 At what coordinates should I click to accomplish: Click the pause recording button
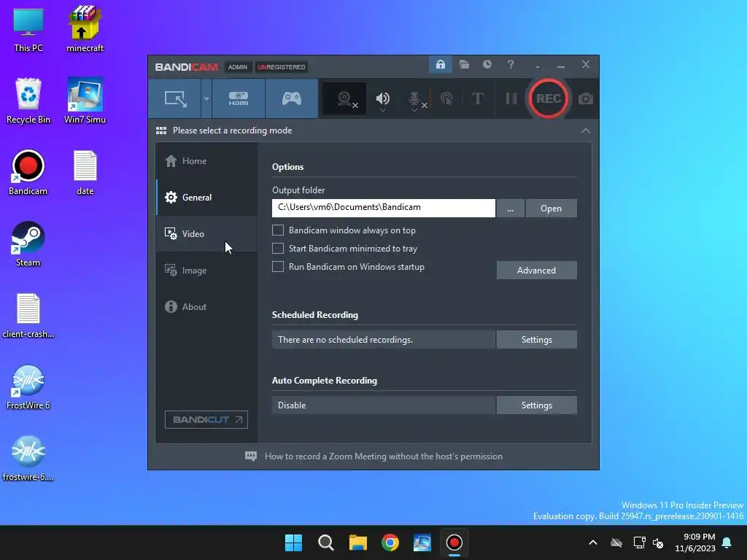[x=511, y=98]
